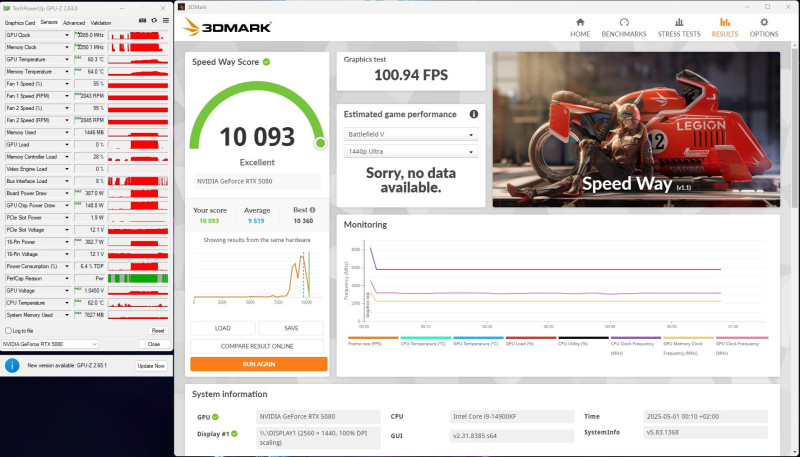
Task: Click the average score 9 519
Action: (x=256, y=221)
